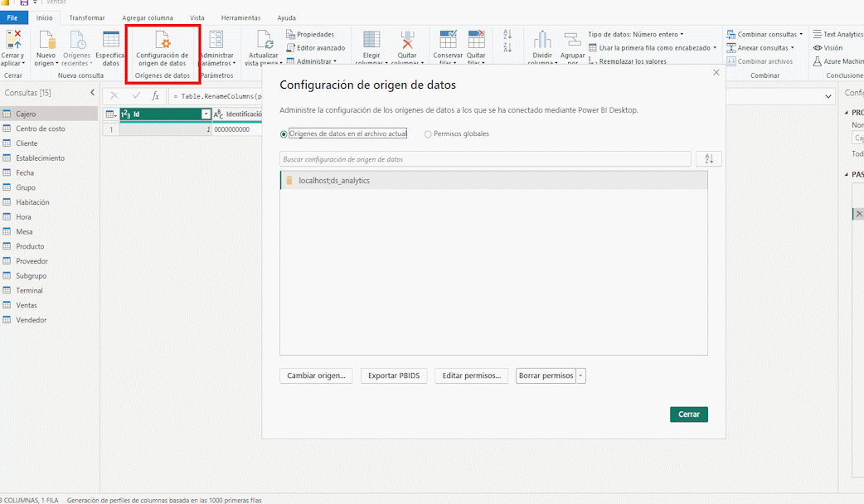The image size is (864, 504).
Task: Switch to the Transformar ribbon tab
Action: coord(86,17)
